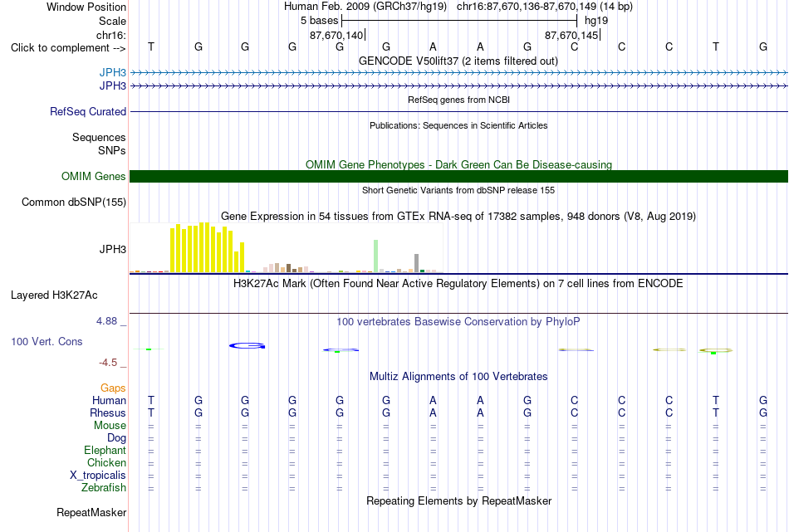Click the JPH3 label beside the GTEx chart
Viewport: 789px width, 532px height.
(x=113, y=250)
